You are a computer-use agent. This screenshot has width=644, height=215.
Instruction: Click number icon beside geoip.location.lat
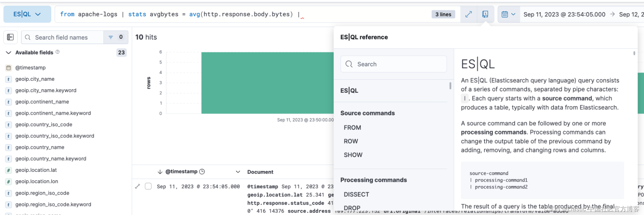(9, 170)
